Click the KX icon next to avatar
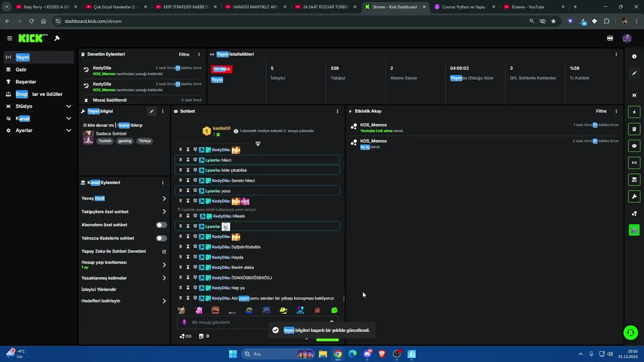The image size is (644, 362). click(610, 38)
